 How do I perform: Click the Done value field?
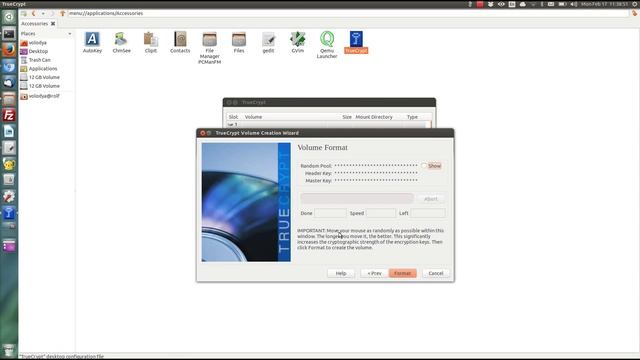tap(330, 213)
